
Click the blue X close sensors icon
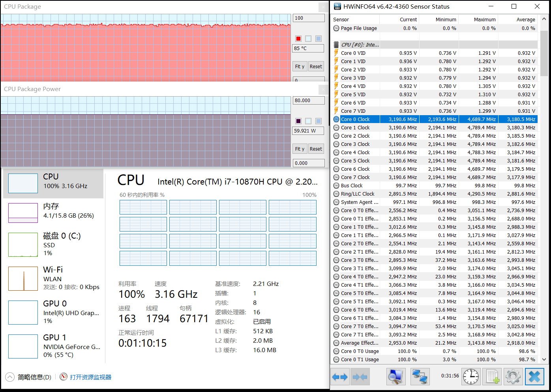(534, 377)
